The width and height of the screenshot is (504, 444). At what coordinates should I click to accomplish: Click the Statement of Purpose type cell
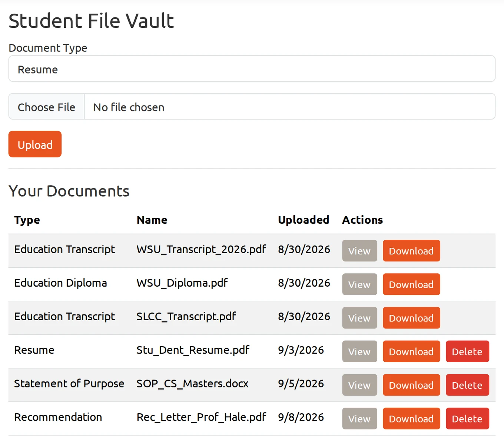click(69, 384)
